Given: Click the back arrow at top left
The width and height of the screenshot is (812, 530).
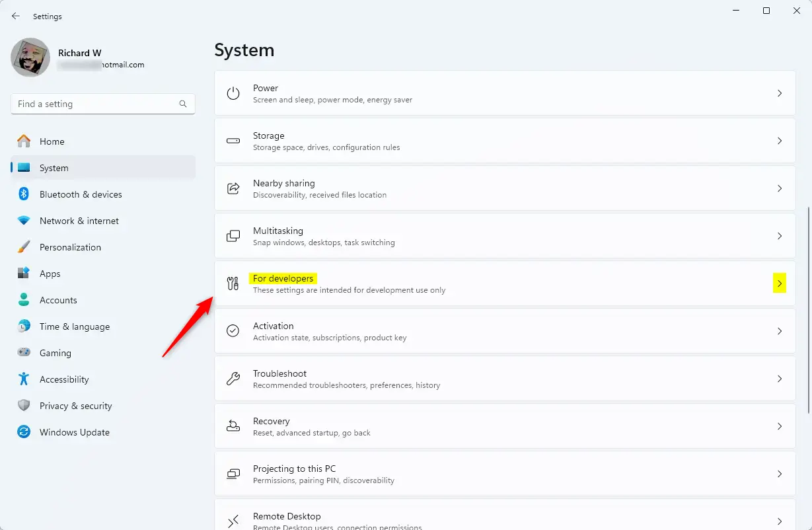Looking at the screenshot, I should pyautogui.click(x=15, y=16).
